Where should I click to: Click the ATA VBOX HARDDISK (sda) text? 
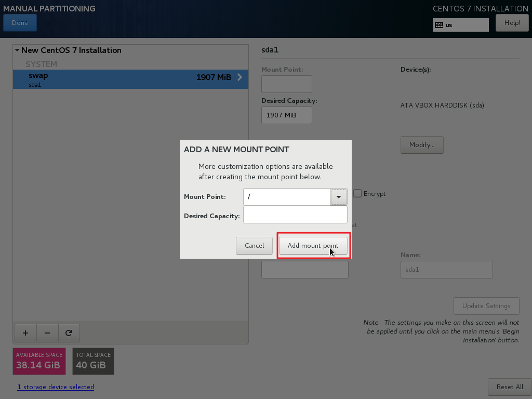[442, 105]
